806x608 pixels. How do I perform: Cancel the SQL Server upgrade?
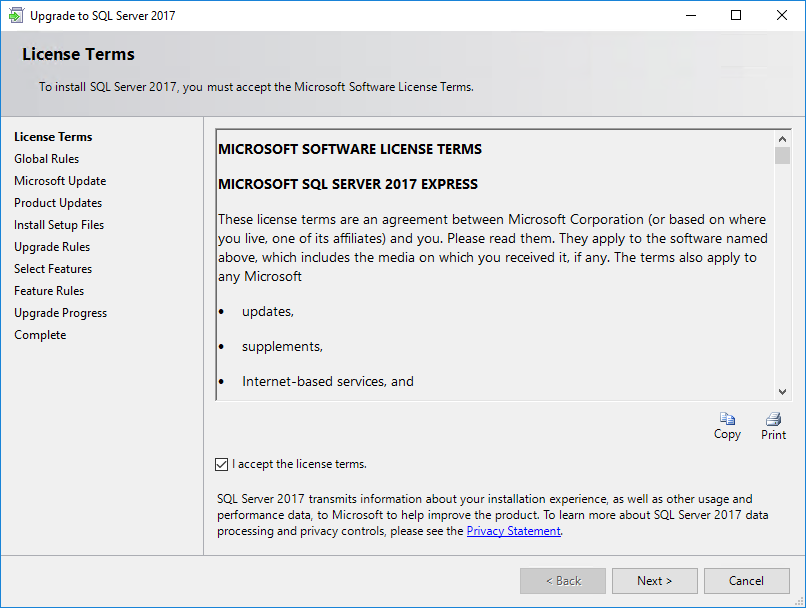pos(746,581)
